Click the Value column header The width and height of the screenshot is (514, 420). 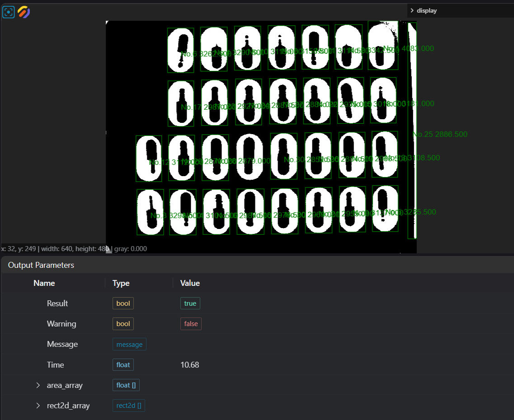tap(190, 283)
